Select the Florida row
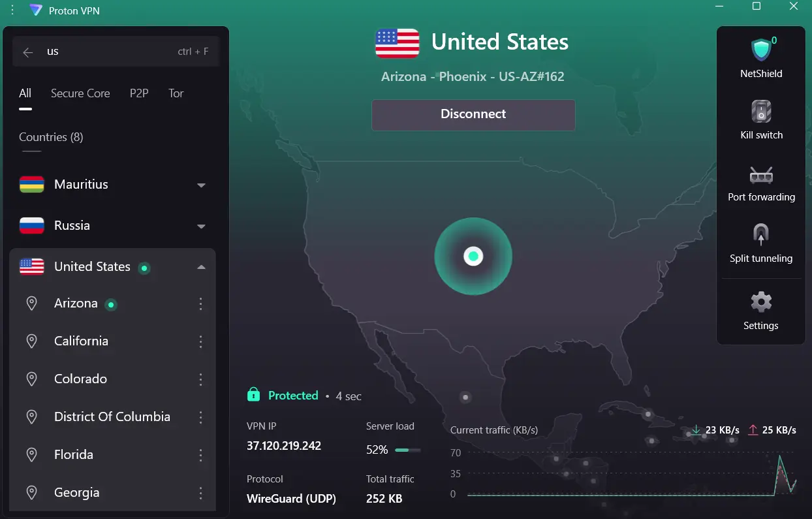Screen dimensions: 812x519 pyautogui.click(x=112, y=455)
